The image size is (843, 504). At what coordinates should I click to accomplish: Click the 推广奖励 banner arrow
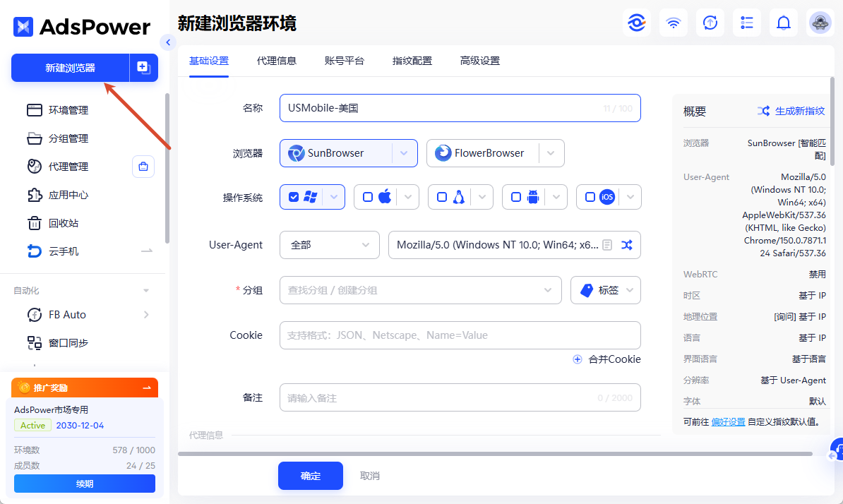pos(147,388)
